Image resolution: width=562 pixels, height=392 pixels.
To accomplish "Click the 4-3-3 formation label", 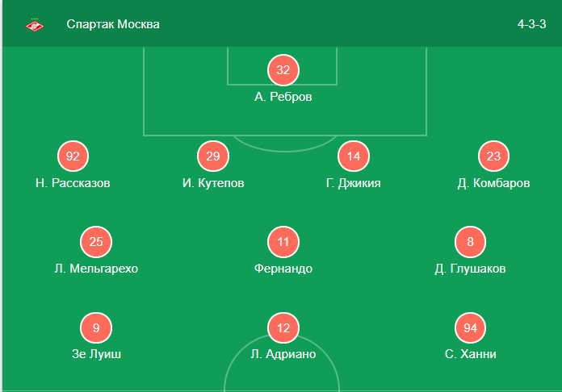I will coord(533,24).
